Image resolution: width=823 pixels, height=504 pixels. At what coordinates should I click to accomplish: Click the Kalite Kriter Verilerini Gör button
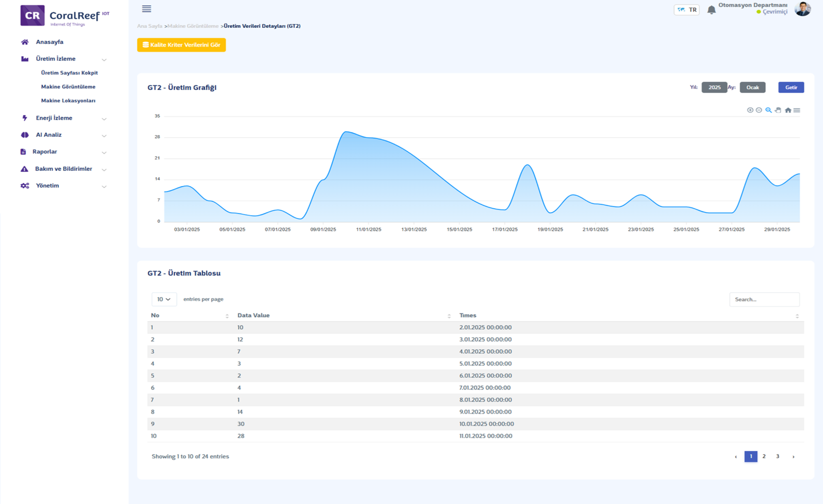(181, 45)
